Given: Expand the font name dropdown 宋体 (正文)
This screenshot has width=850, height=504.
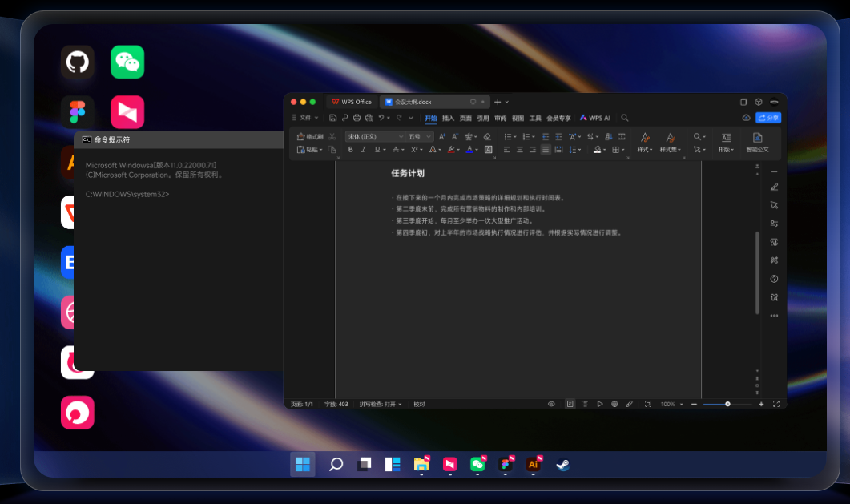Looking at the screenshot, I should [401, 137].
